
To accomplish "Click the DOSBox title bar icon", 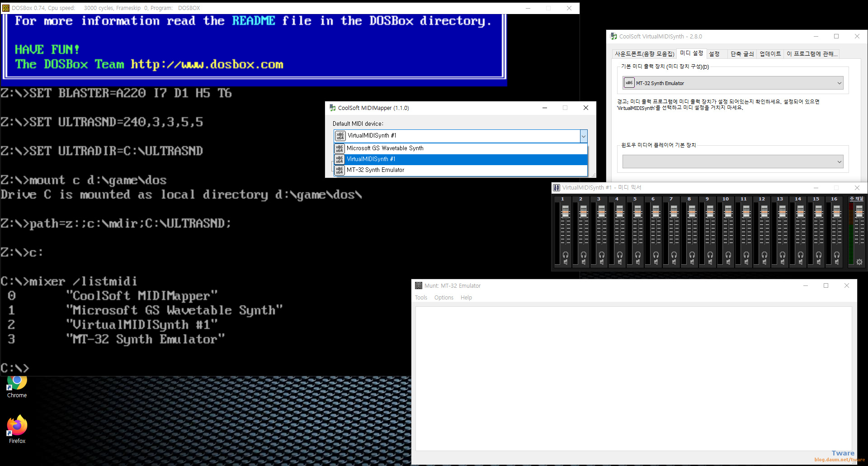I will pos(6,8).
